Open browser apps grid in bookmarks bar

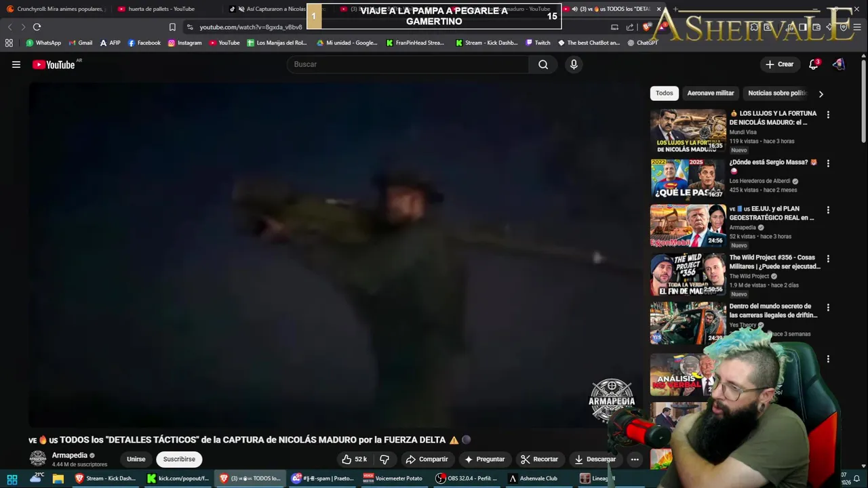(9, 43)
